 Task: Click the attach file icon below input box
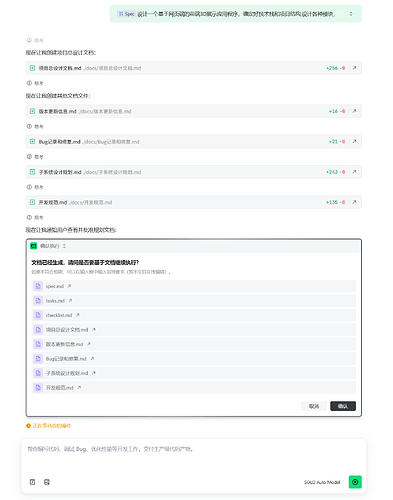point(32,482)
